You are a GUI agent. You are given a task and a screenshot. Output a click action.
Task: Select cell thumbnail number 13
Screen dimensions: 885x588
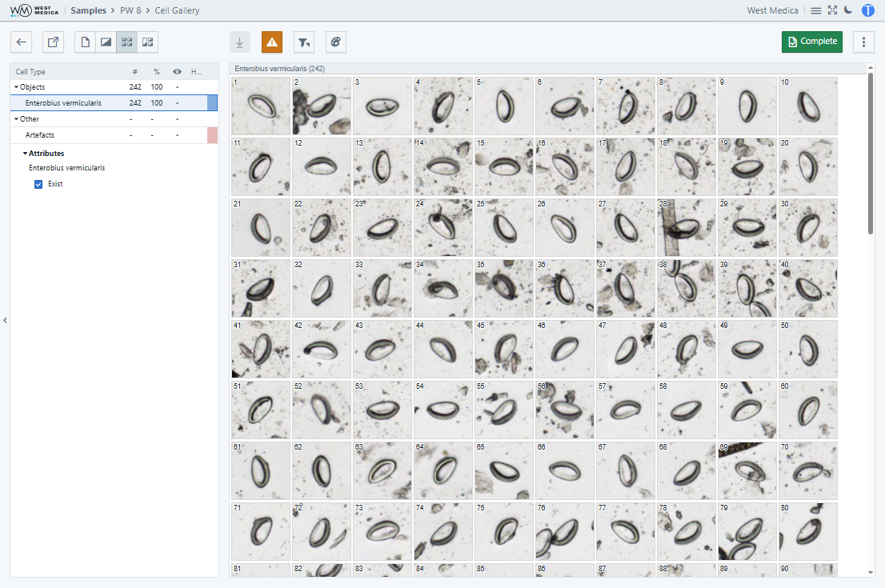[x=382, y=167]
